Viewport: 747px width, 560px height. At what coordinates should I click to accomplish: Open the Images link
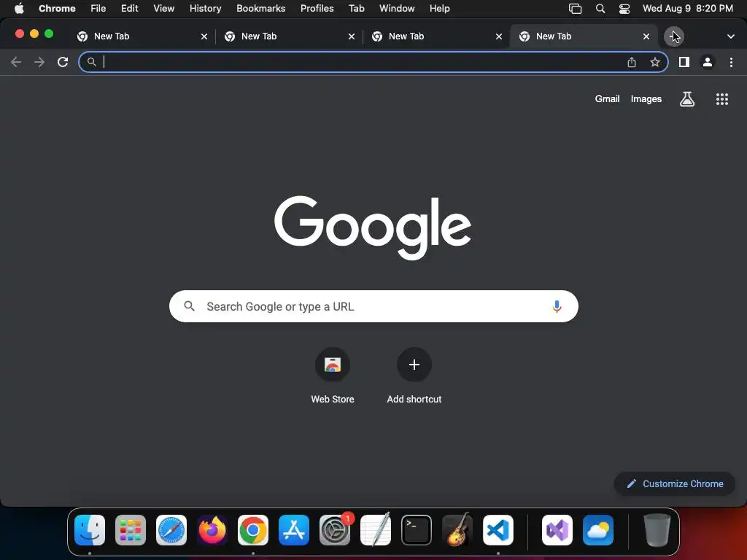[x=646, y=99]
